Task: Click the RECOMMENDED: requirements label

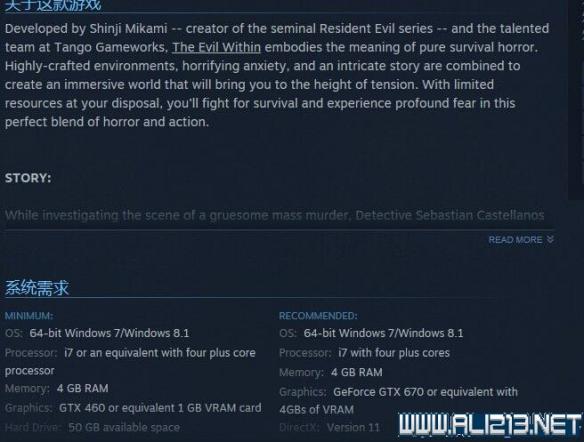Action: [x=318, y=316]
